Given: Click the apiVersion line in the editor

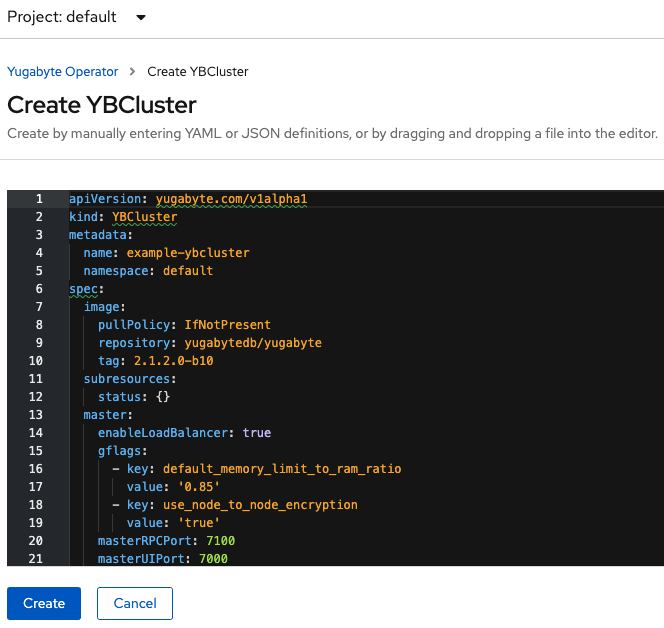Looking at the screenshot, I should tap(187, 199).
